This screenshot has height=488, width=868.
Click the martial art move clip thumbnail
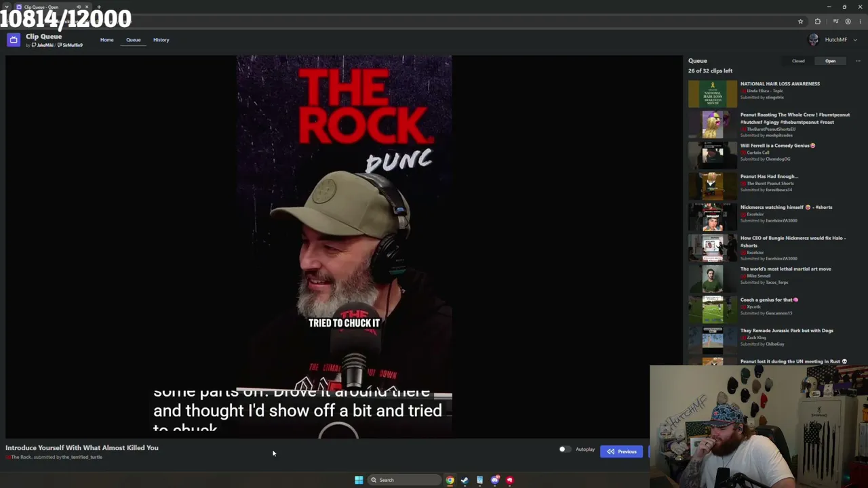[712, 279]
